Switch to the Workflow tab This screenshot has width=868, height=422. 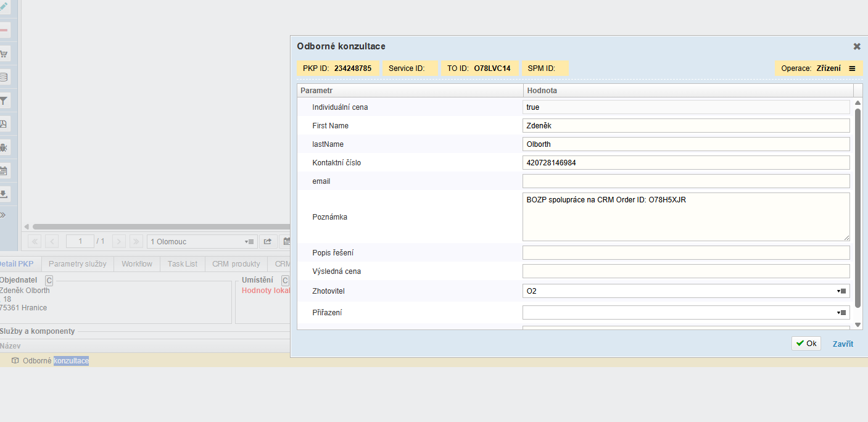[137, 264]
